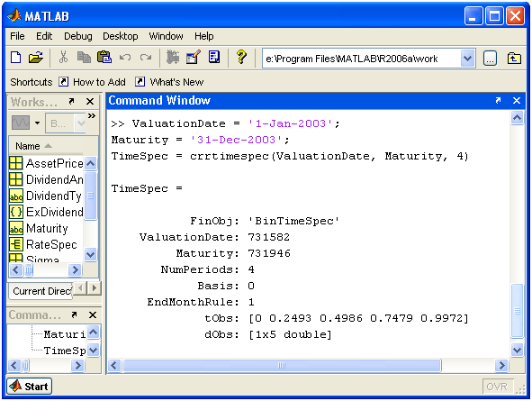Open the File menu

pos(17,36)
